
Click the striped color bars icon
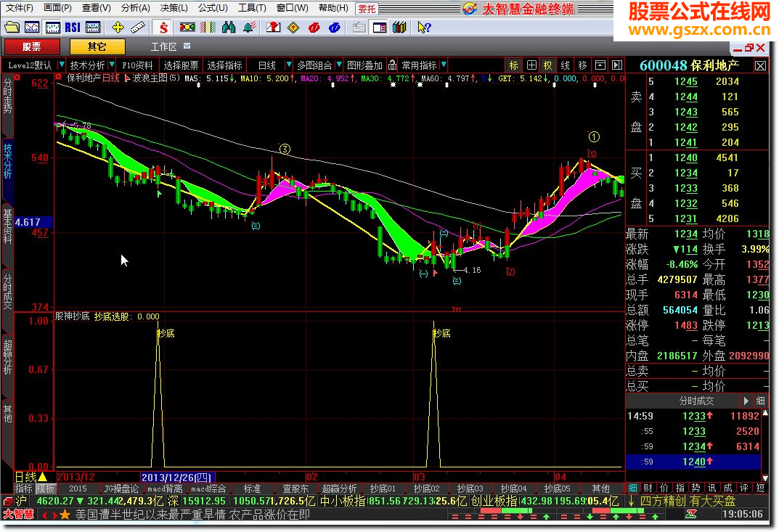[x=208, y=28]
